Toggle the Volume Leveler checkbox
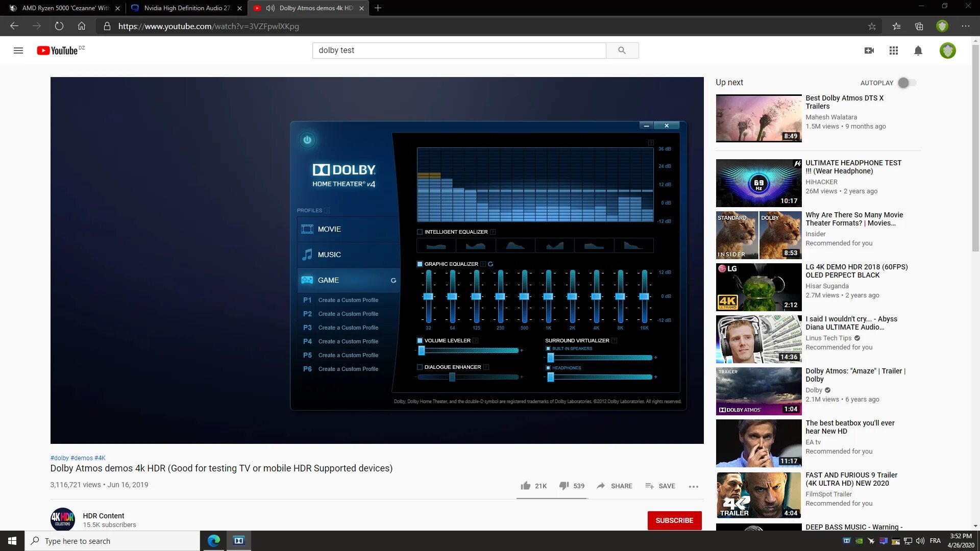 click(420, 341)
